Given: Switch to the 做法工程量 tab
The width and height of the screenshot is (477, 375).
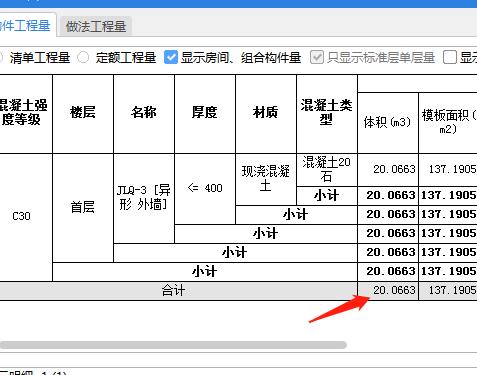Looking at the screenshot, I should 96,26.
